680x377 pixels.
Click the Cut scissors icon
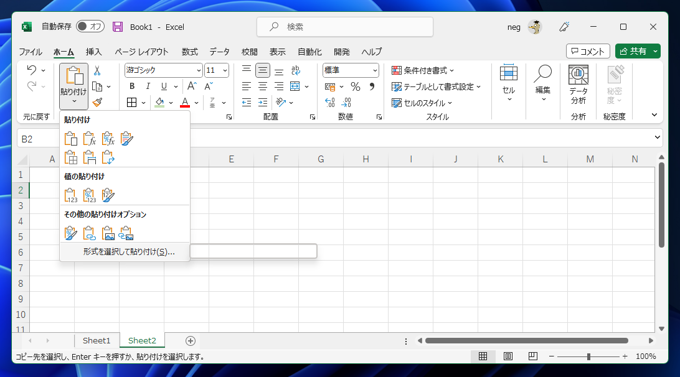click(x=97, y=71)
